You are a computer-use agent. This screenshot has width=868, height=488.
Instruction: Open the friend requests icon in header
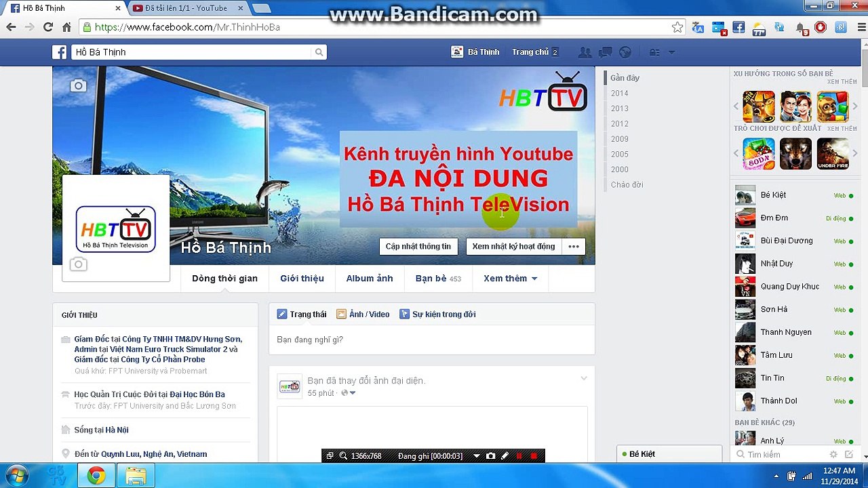tap(584, 52)
